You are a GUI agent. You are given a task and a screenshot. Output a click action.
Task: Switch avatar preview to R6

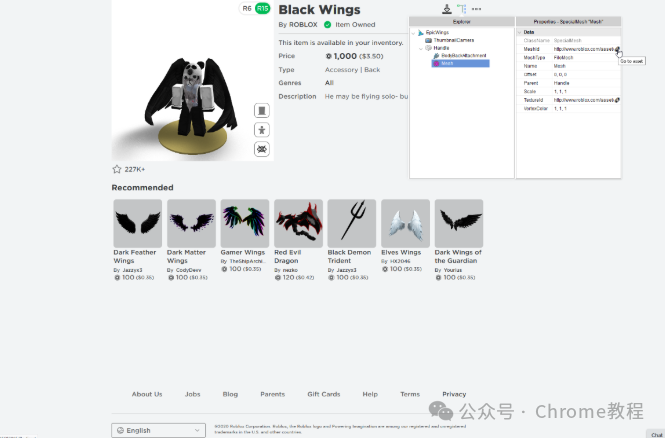(247, 8)
